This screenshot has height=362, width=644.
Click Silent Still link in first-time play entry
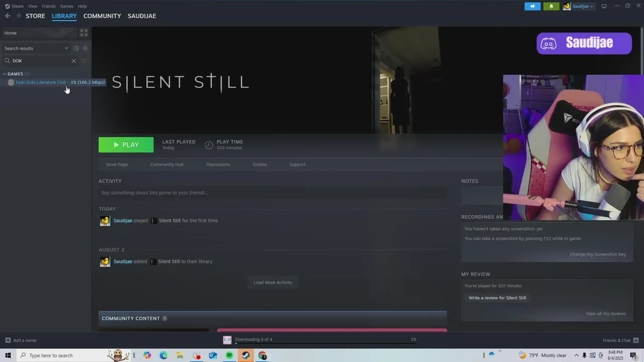click(x=170, y=221)
